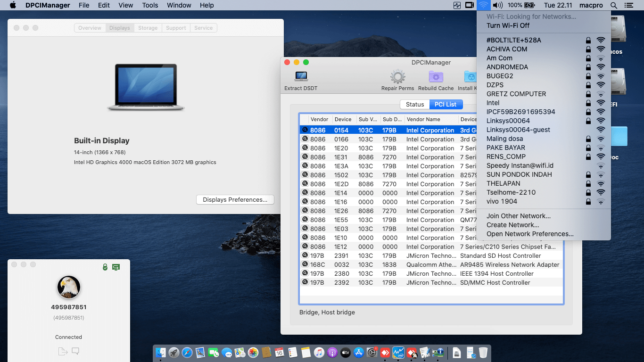Click the Extract DSDT toolbar icon

[301, 76]
